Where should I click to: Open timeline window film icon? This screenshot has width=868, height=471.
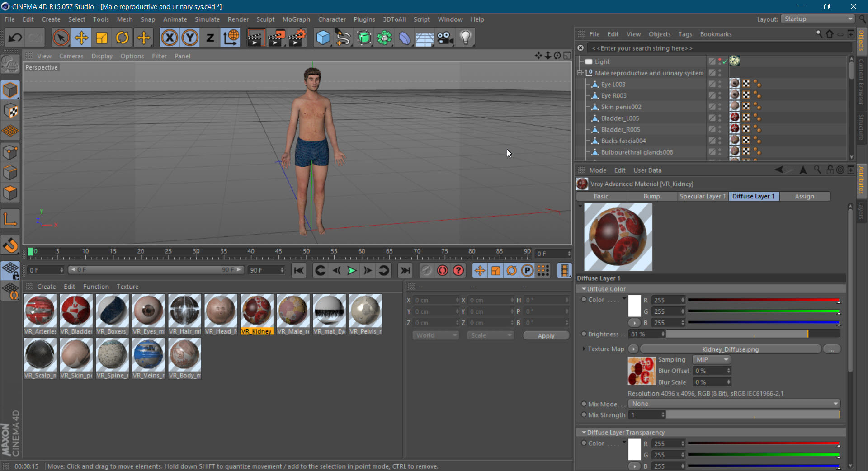(564, 270)
